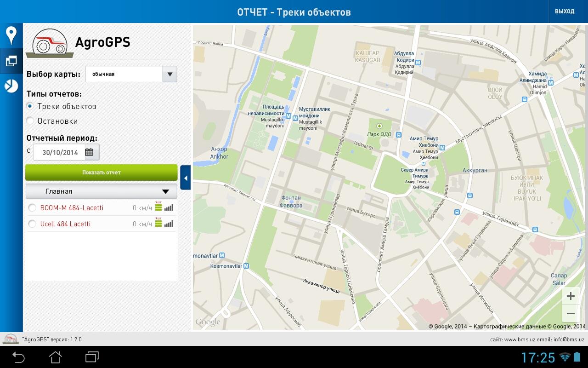The width and height of the screenshot is (588, 368).
Task: Click the 'AgroGPS версия: 1.2.0' footer text
Action: [x=52, y=339]
